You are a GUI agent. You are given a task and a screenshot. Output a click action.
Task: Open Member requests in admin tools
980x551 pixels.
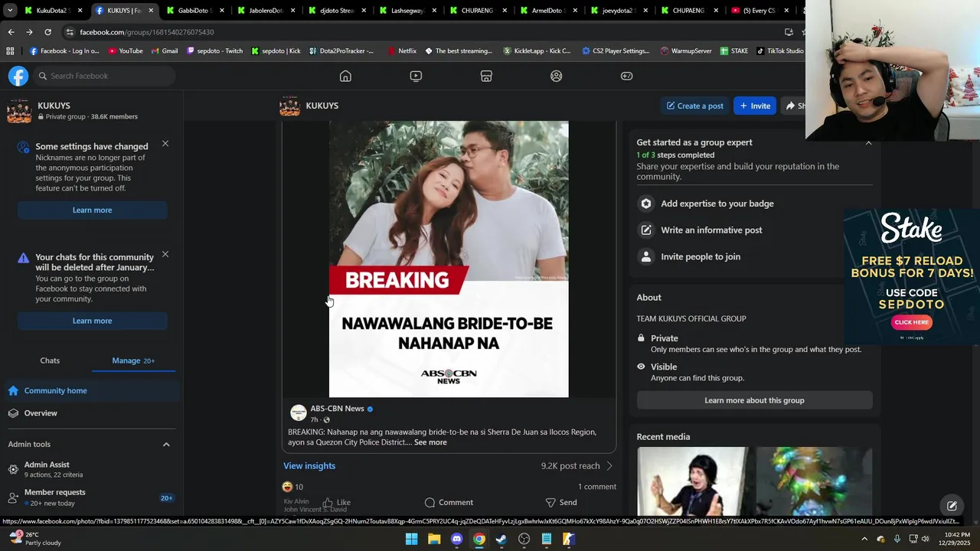[x=91, y=497]
